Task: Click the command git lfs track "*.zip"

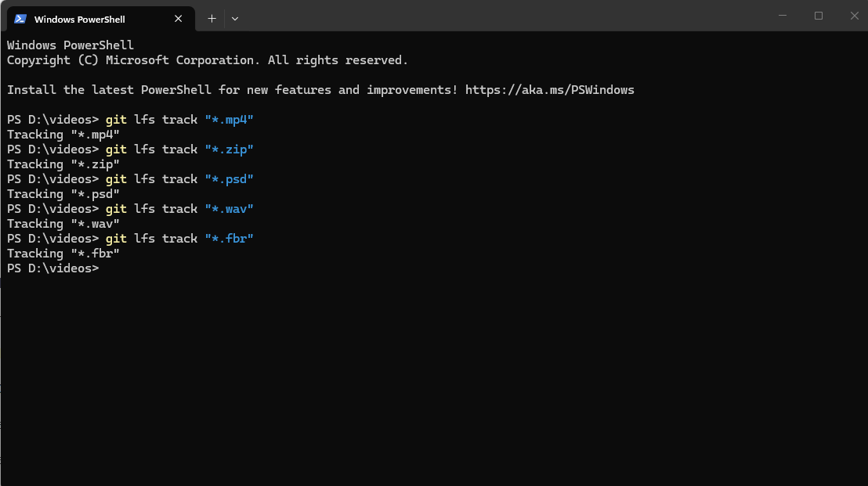Action: point(179,149)
